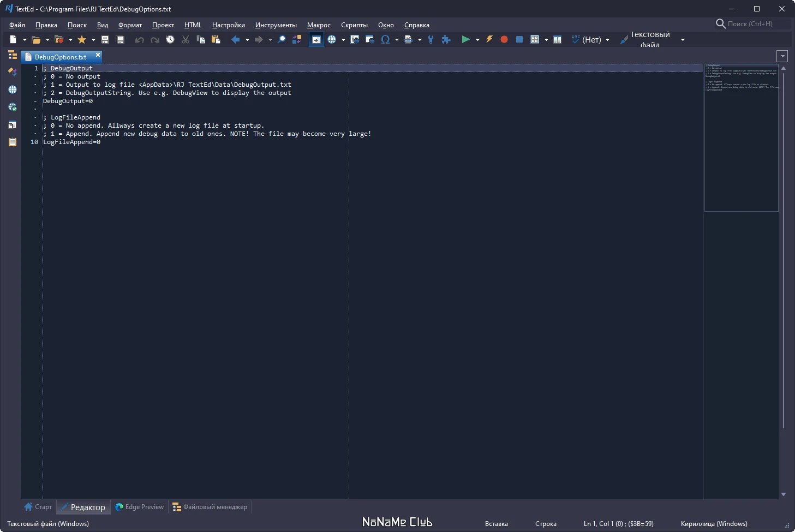Open the Omega special characters icon

pyautogui.click(x=385, y=39)
